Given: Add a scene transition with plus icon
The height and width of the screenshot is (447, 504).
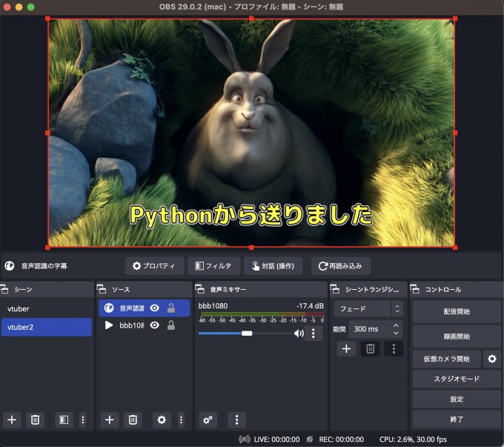Looking at the screenshot, I should click(346, 349).
